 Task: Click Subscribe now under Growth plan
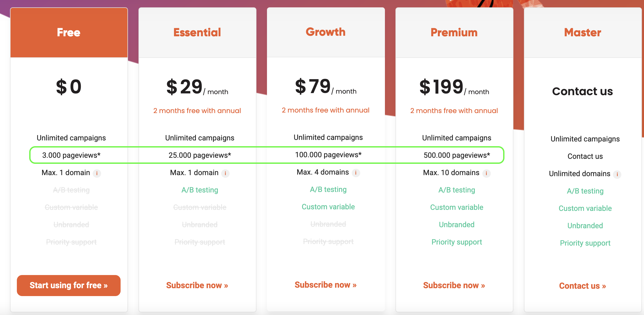[x=325, y=285]
